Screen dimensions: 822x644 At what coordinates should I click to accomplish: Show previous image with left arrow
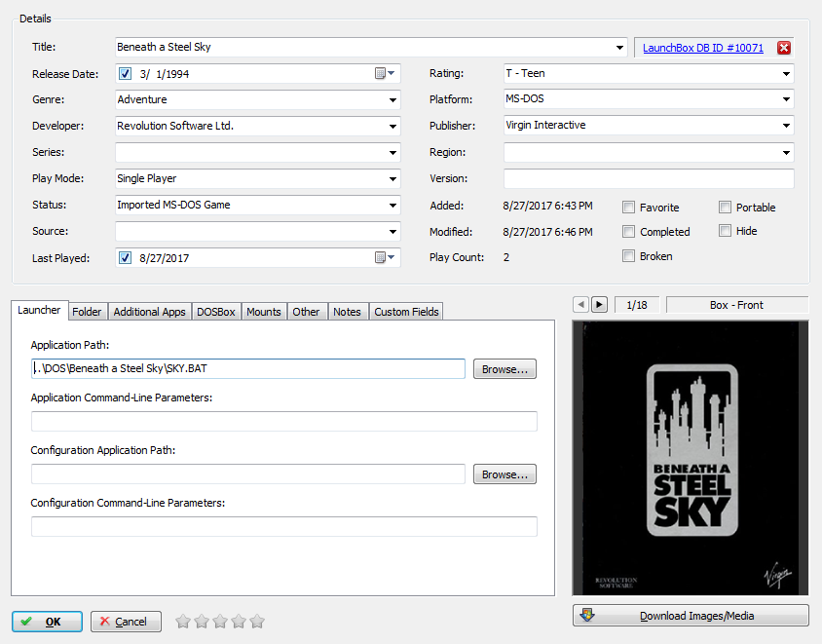point(580,304)
